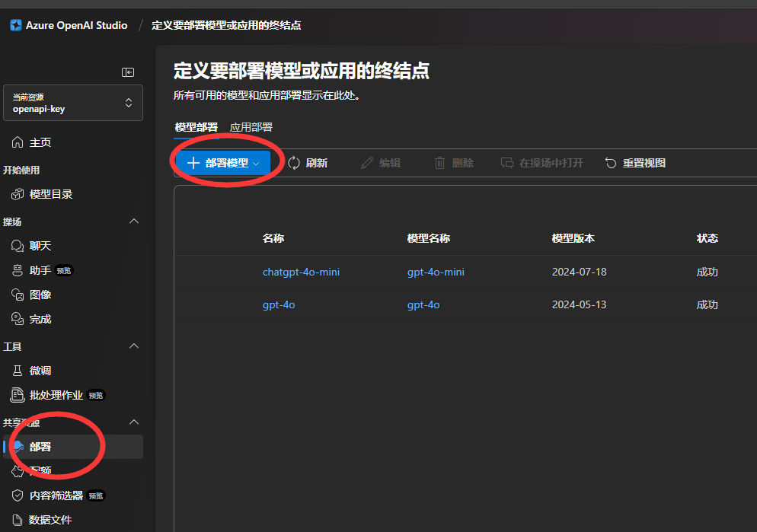
Task: Click the document icon beside 批处理作业
Action: (18, 395)
